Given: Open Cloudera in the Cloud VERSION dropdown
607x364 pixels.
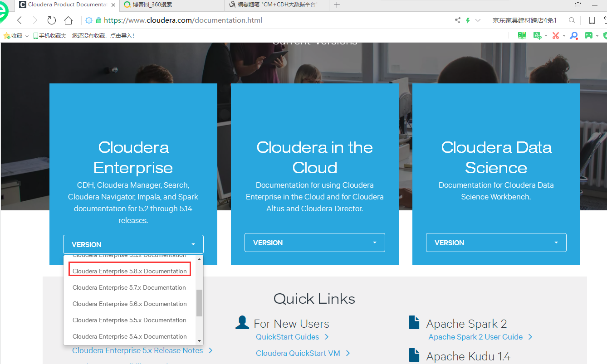Looking at the screenshot, I should [315, 243].
